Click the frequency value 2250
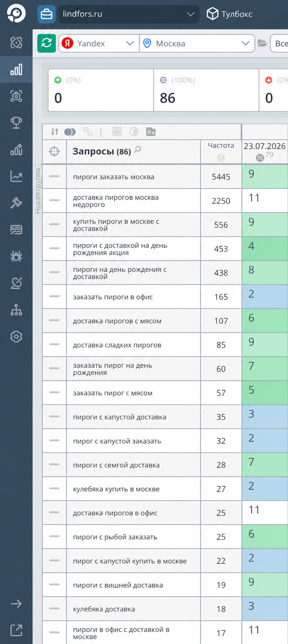The height and width of the screenshot is (644, 288). pos(221,201)
